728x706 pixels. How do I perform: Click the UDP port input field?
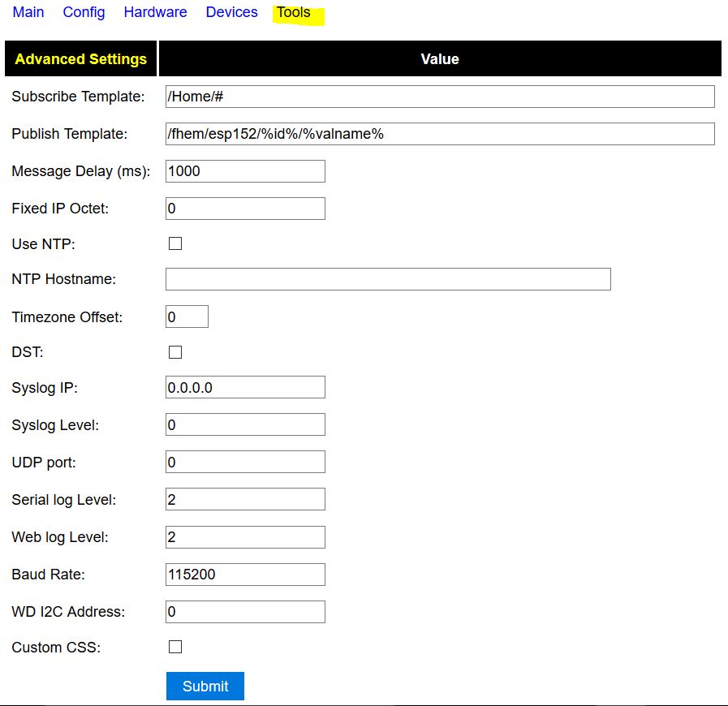245,462
